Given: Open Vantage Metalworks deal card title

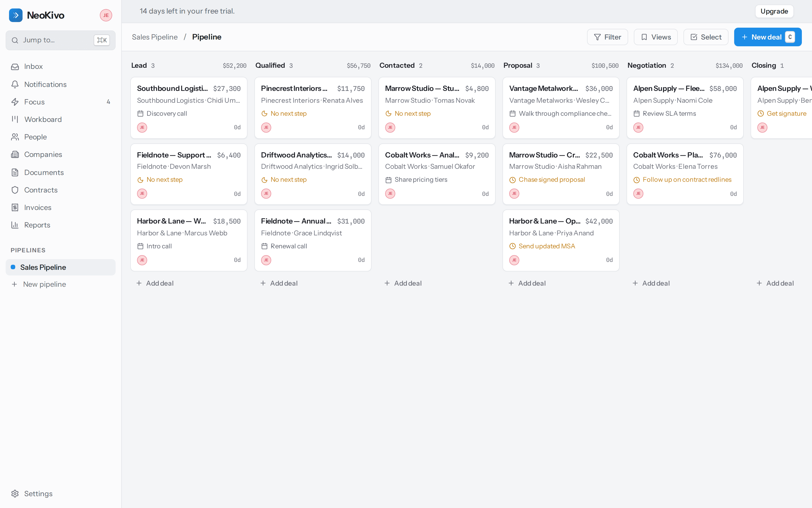Looking at the screenshot, I should [x=544, y=88].
